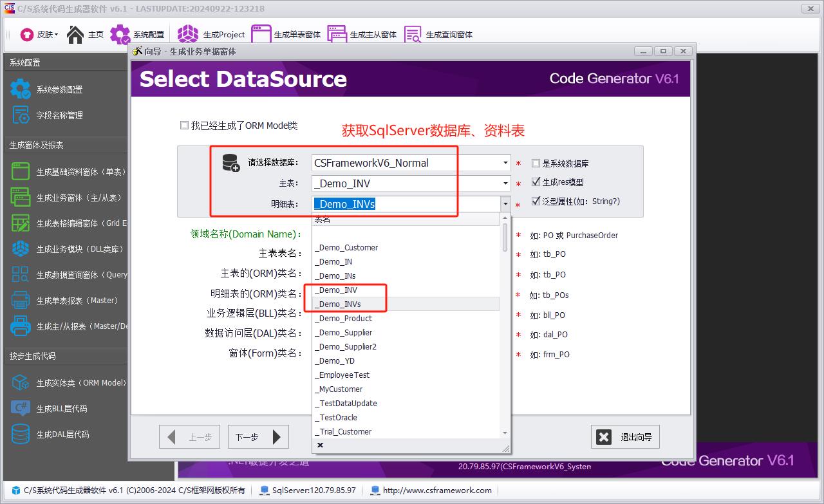824x504 pixels.
Task: Select 生成BLL层代码 sidebar icon
Action: (21, 409)
